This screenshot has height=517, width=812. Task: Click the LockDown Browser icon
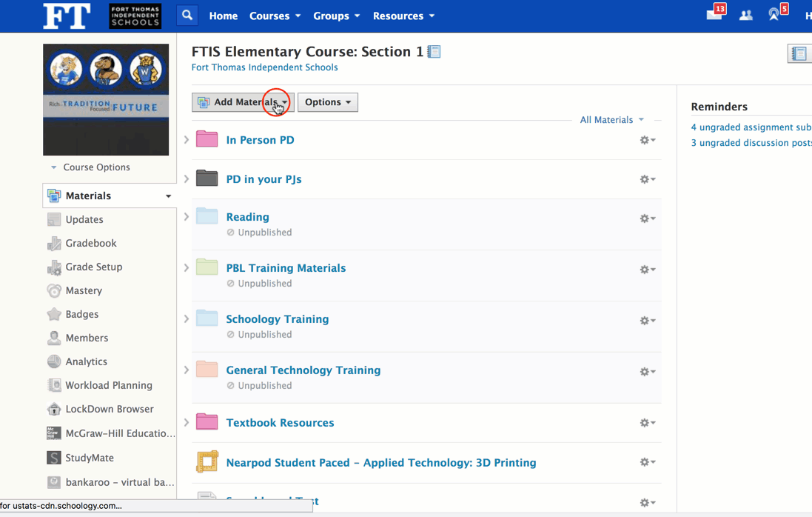pyautogui.click(x=54, y=409)
